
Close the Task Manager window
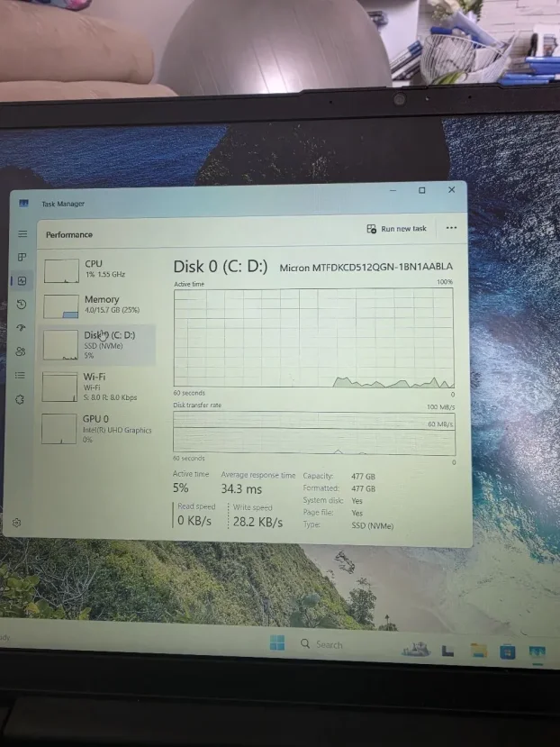(451, 189)
